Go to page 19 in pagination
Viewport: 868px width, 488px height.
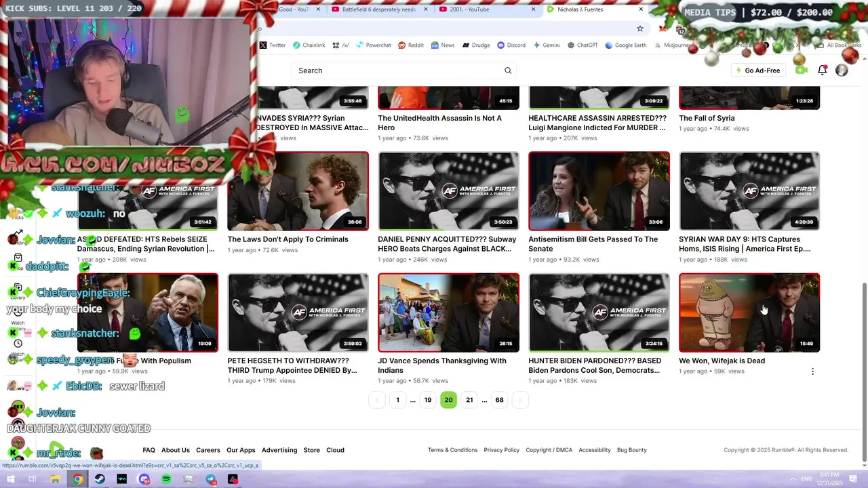[x=428, y=400]
